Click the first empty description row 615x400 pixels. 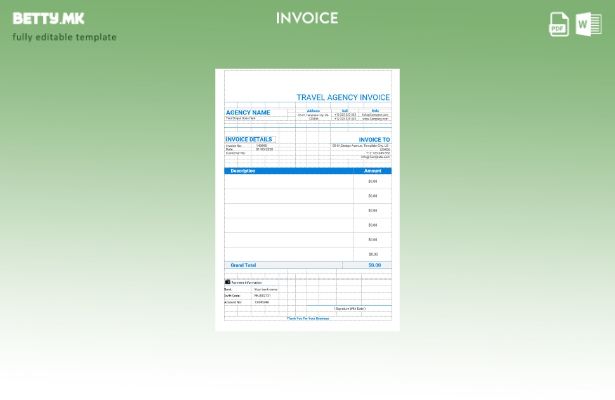(288, 182)
